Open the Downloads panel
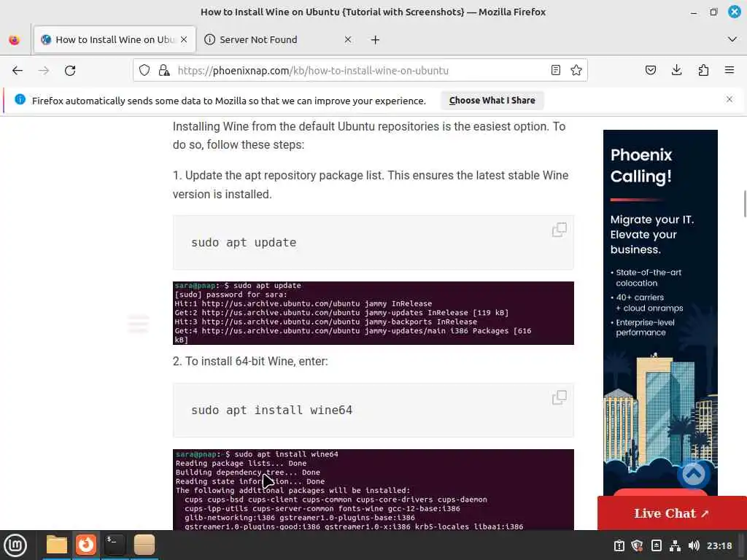This screenshot has width=747, height=560. coord(676,71)
